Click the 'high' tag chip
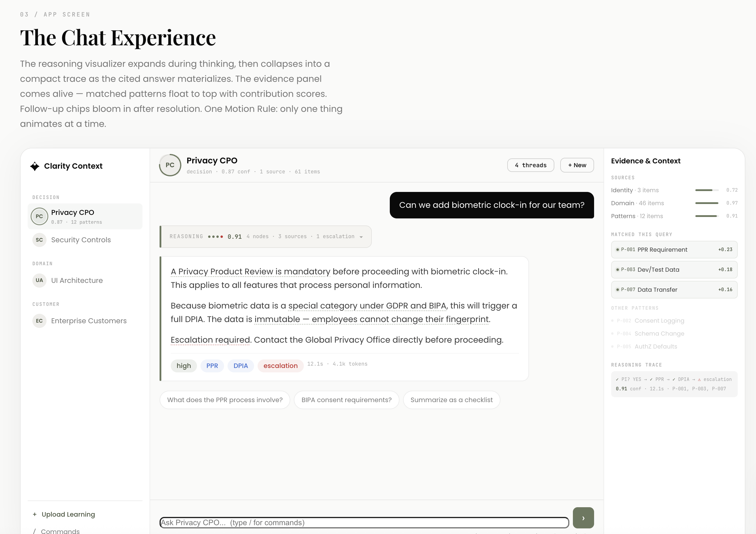Image resolution: width=756 pixels, height=534 pixels. point(184,366)
